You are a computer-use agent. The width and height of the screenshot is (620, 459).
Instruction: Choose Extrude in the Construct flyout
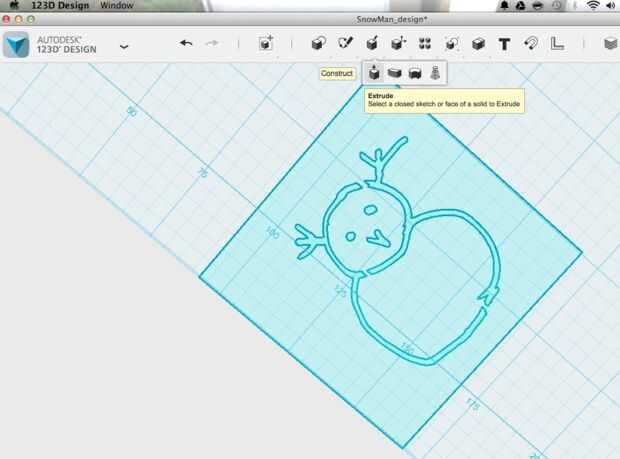(374, 73)
